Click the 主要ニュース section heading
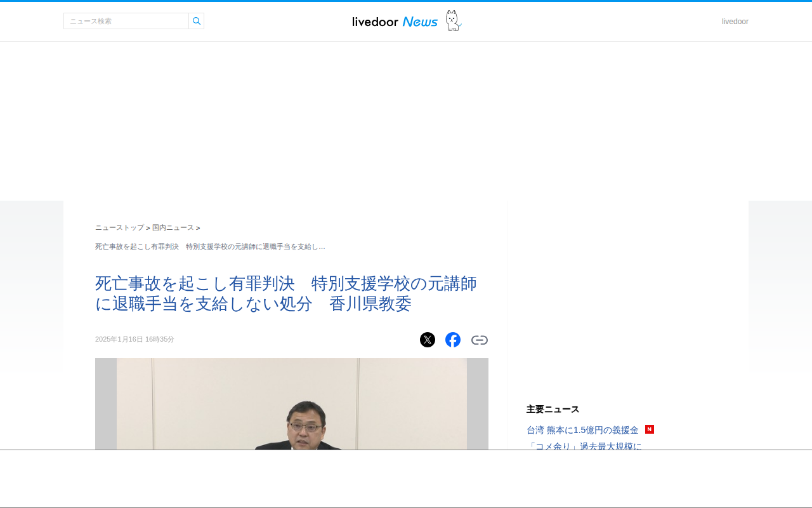 553,409
